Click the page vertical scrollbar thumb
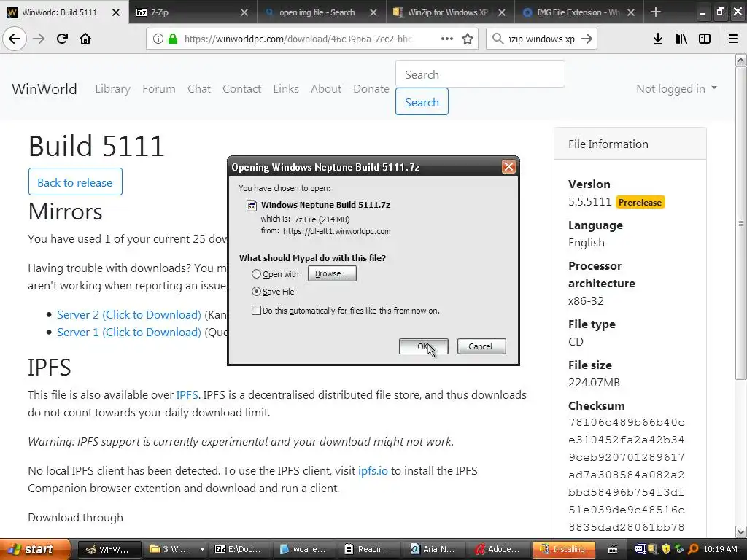 point(740,223)
